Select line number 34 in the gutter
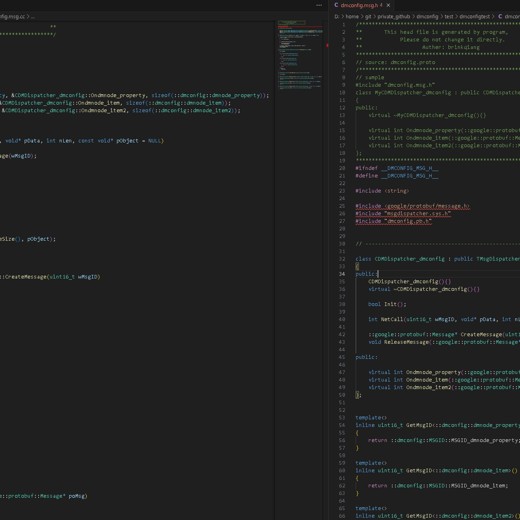This screenshot has width=520, height=520. point(342,274)
